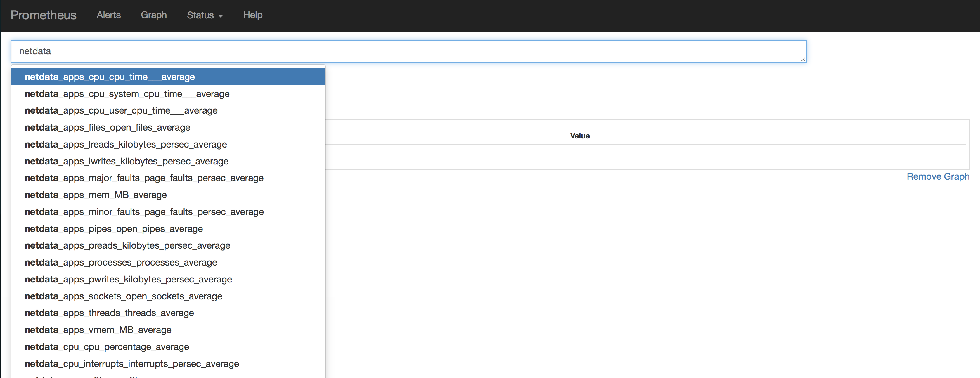The image size is (980, 378).
Task: Pick netdata_apps_cpu_user_cpu_time___average from list
Action: 121,111
